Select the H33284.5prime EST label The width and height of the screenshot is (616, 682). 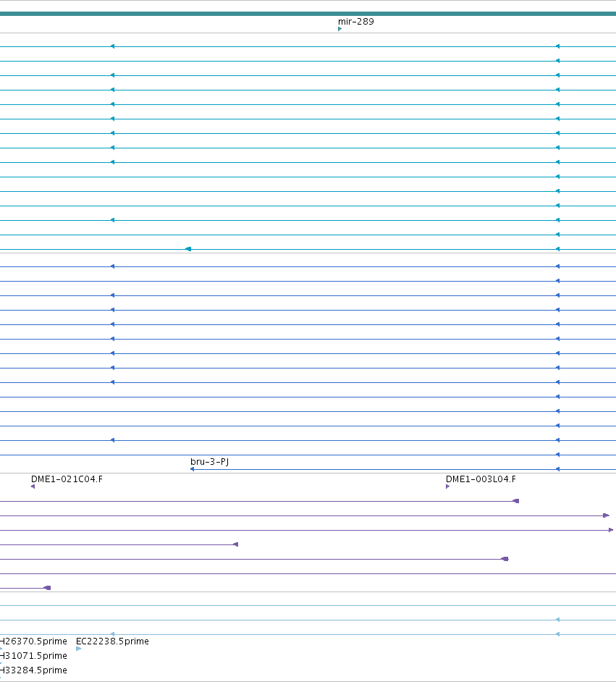(33, 670)
